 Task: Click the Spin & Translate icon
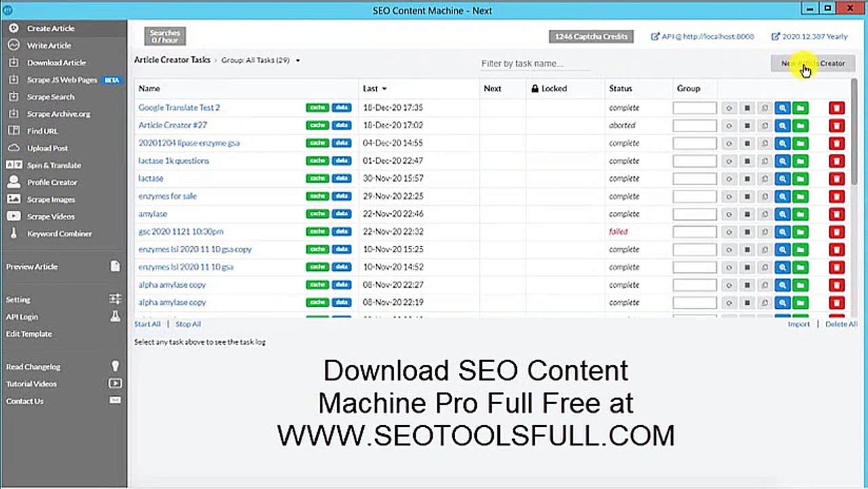pos(14,165)
